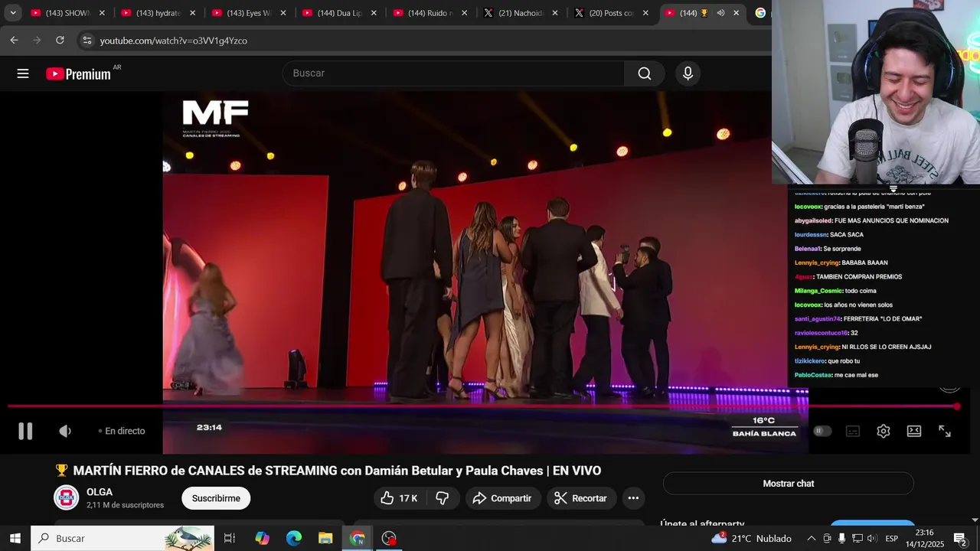Close the (143) hydrate tab
Image resolution: width=980 pixels, height=551 pixels.
[192, 13]
